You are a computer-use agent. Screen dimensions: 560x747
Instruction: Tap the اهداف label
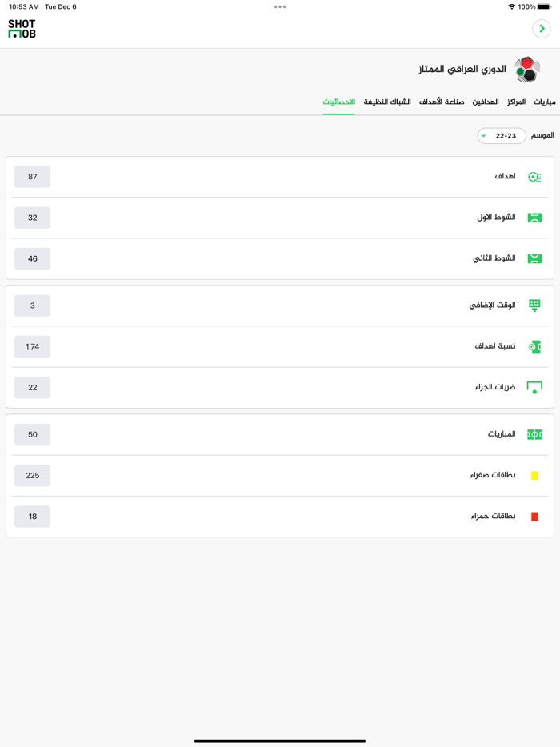click(x=505, y=176)
